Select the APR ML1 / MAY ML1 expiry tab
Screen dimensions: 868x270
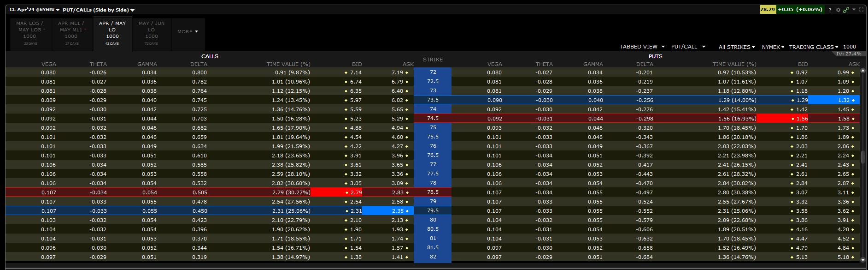pos(71,34)
